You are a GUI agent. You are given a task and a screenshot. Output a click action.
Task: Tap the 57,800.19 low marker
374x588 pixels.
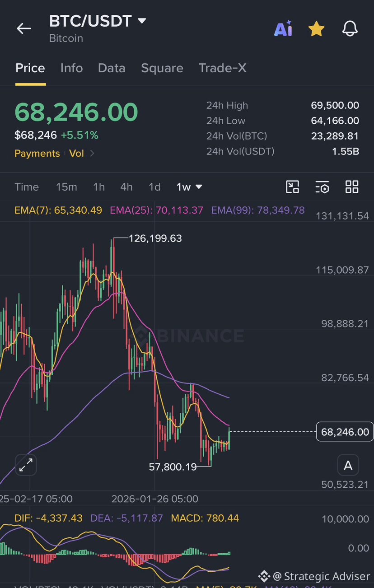click(173, 467)
